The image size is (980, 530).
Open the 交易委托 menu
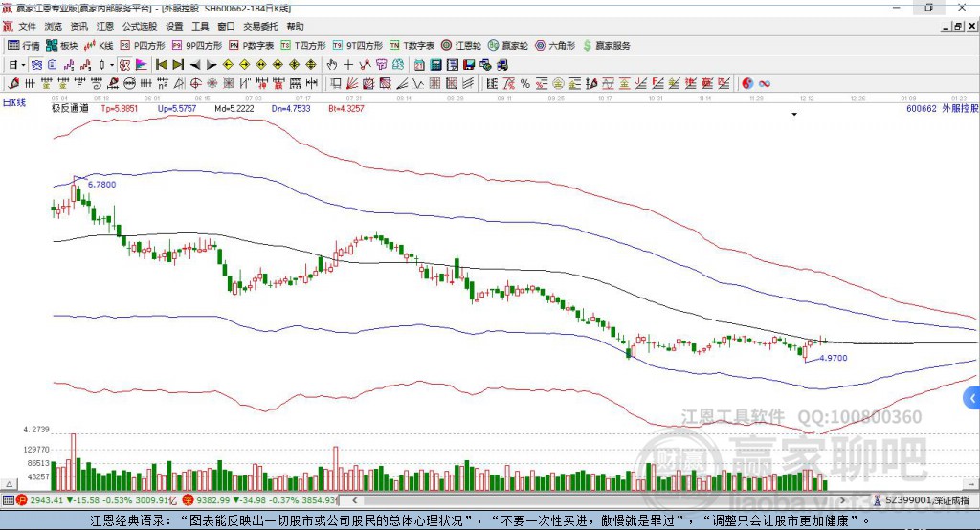pos(260,26)
